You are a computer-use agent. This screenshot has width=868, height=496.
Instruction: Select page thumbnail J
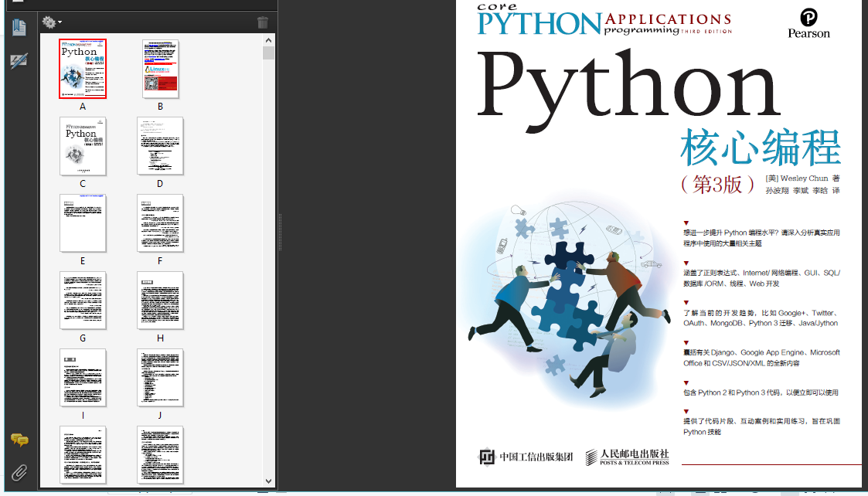tap(160, 378)
